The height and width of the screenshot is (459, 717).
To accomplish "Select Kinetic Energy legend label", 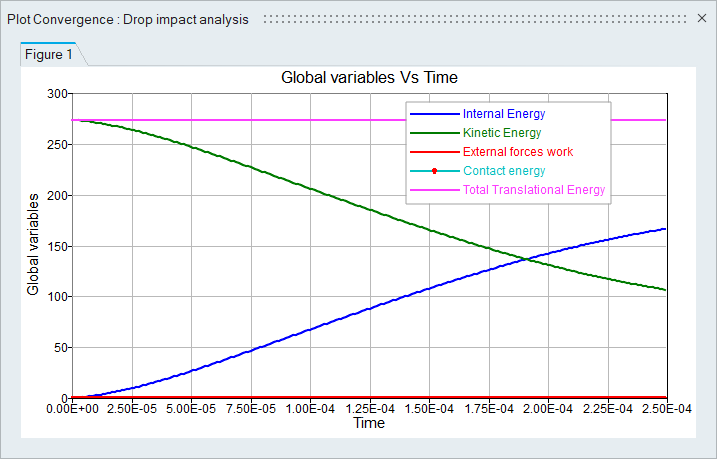I will pyautogui.click(x=502, y=133).
